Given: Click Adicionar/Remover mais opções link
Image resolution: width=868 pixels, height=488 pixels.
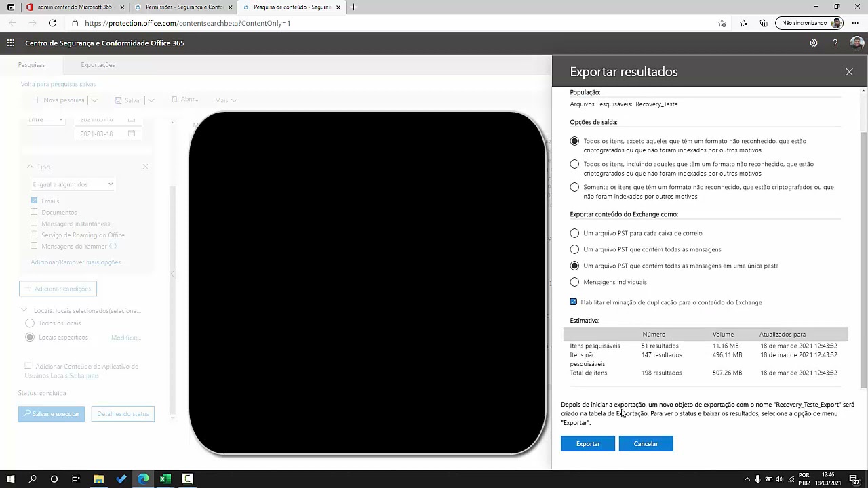Looking at the screenshot, I should point(75,262).
